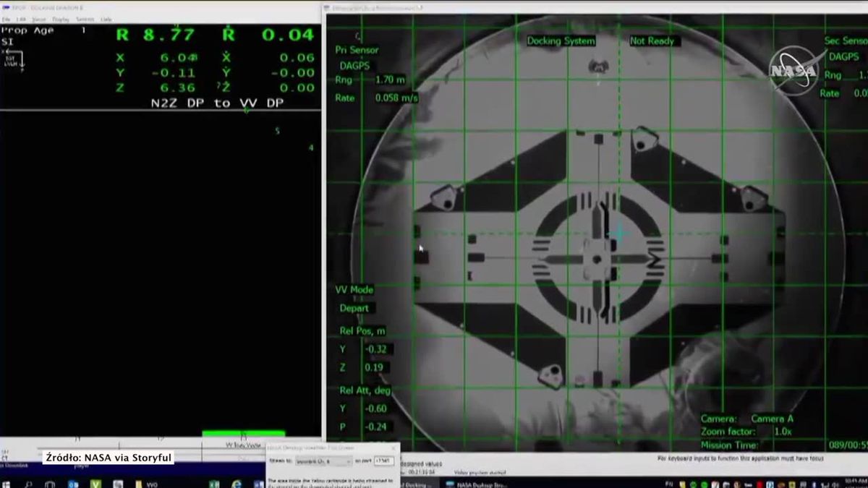Image resolution: width=868 pixels, height=488 pixels.
Task: Click the Depart VV Mode field
Action: tap(354, 308)
